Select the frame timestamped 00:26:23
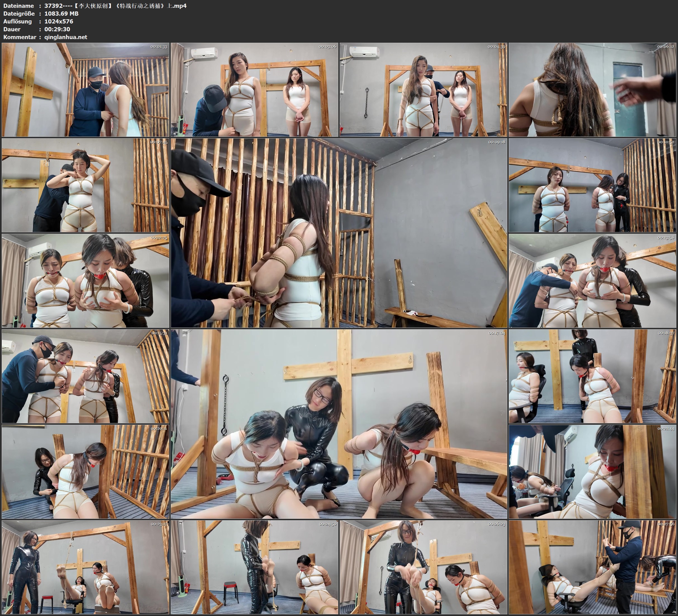Screen dimensions: 678x616 coord(423,567)
